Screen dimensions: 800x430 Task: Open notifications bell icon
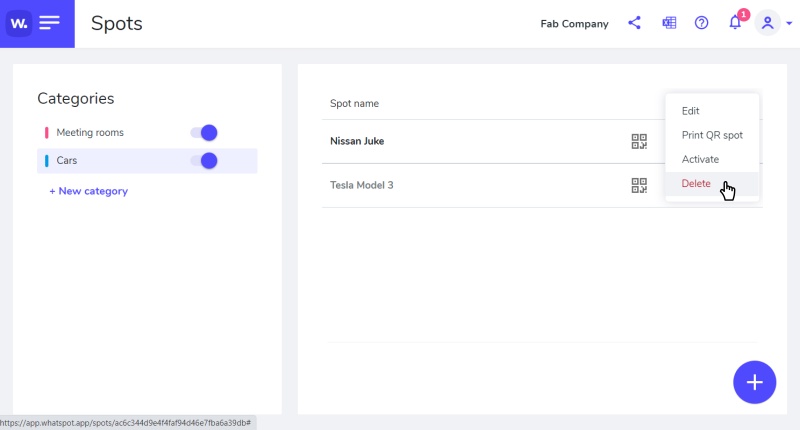click(x=735, y=23)
